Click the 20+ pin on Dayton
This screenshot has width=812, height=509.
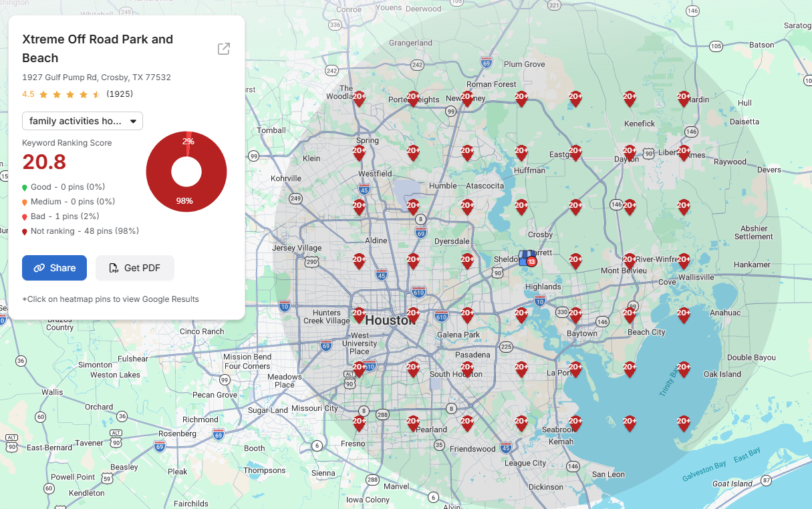point(630,153)
